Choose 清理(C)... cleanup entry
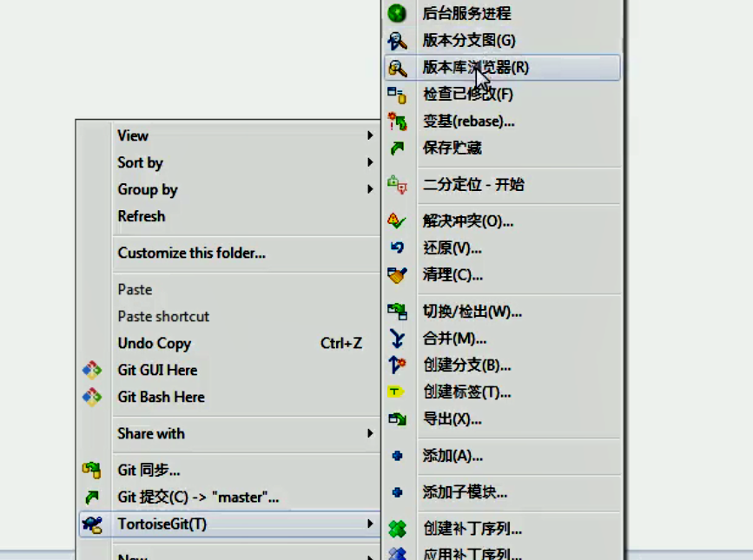 (x=502, y=275)
